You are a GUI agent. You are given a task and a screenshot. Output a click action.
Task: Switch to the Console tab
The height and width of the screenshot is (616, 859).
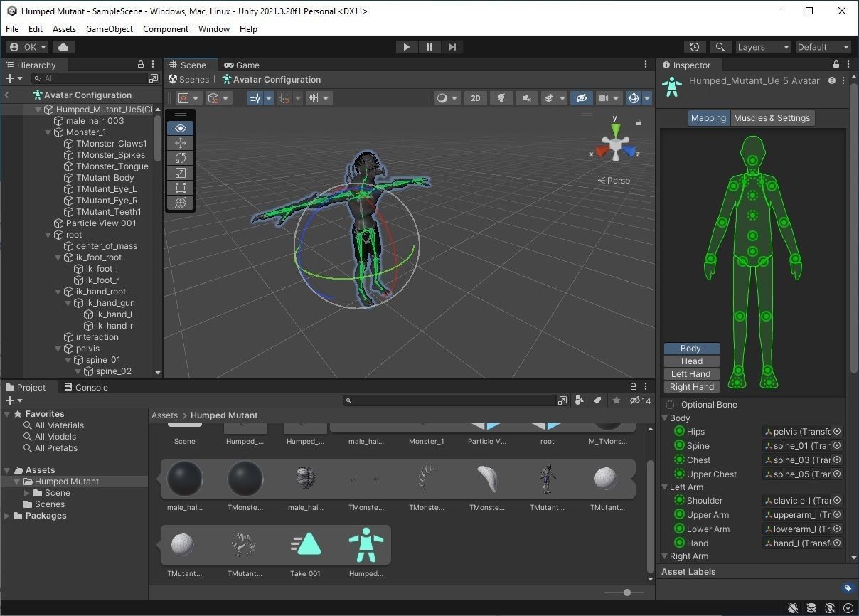point(86,387)
